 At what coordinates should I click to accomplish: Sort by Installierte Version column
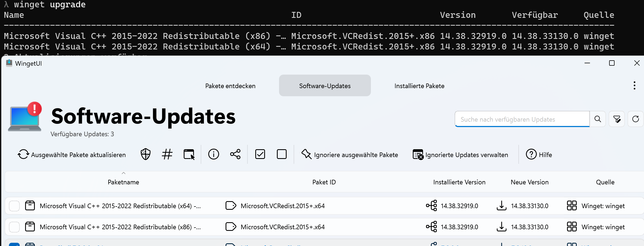pos(459,182)
